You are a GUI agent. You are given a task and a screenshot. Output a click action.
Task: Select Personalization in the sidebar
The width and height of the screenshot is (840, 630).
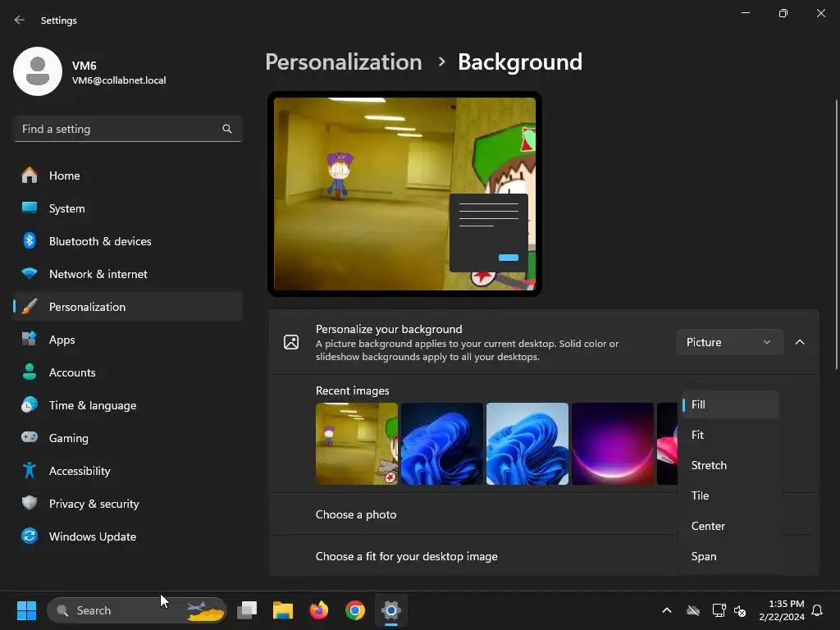tap(127, 307)
